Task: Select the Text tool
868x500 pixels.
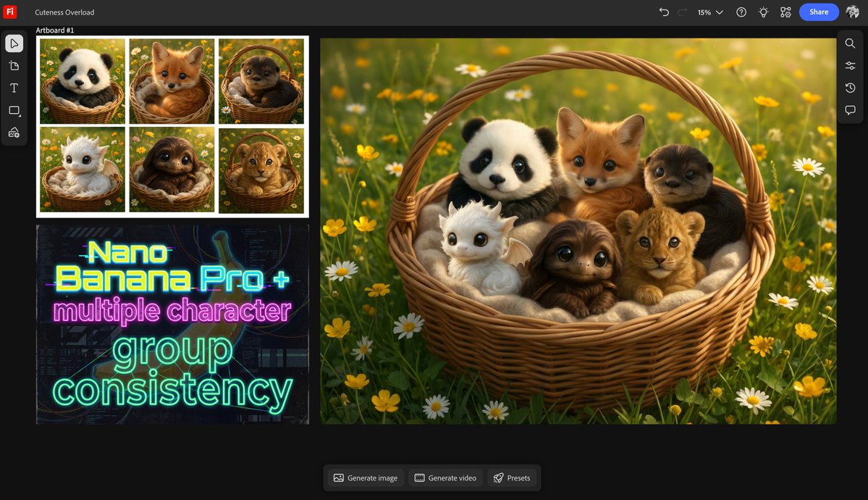Action: pyautogui.click(x=14, y=87)
